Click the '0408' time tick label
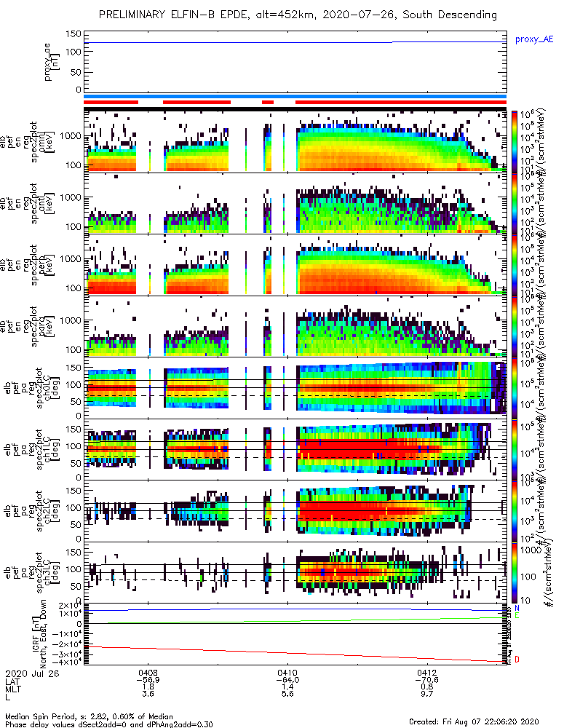Image resolution: width=564 pixels, height=728 pixels. (x=148, y=673)
